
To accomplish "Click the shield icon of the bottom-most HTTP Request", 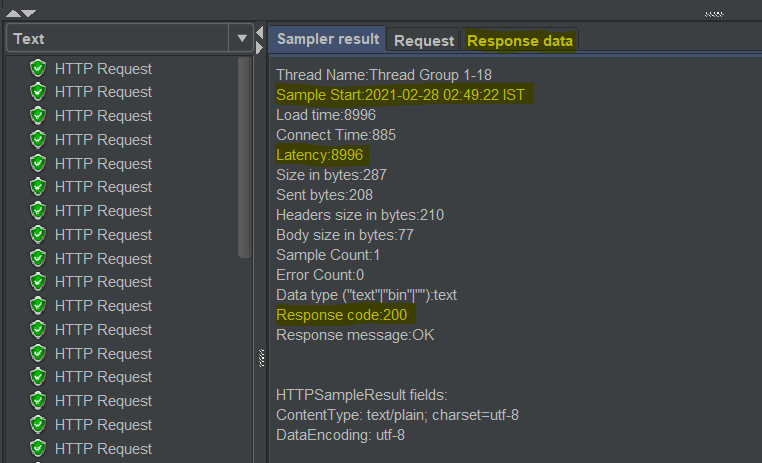I will [38, 448].
